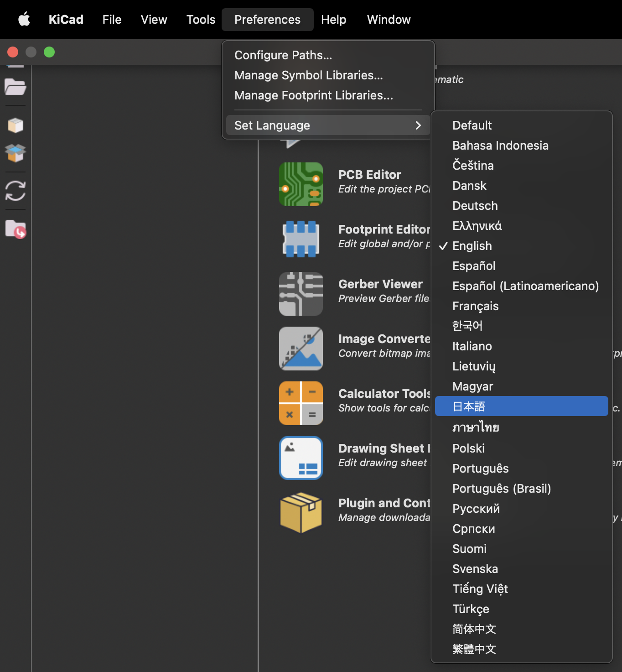Select 繁體中文 language

pos(522,649)
